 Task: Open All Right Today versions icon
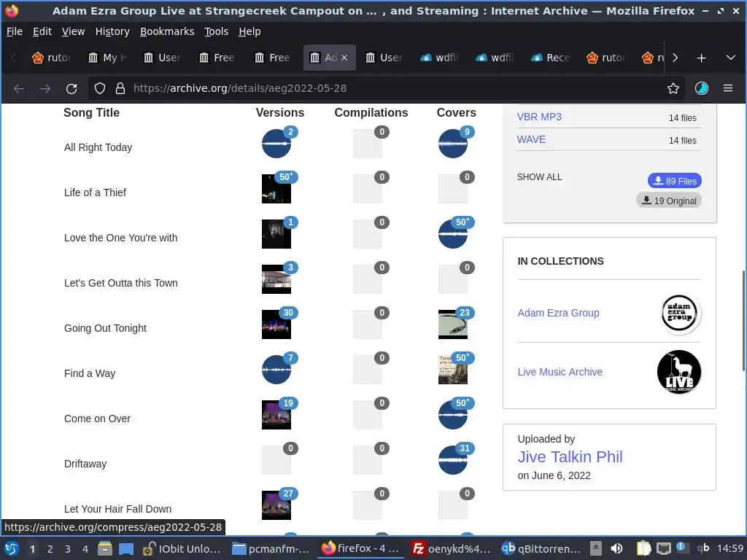click(276, 144)
